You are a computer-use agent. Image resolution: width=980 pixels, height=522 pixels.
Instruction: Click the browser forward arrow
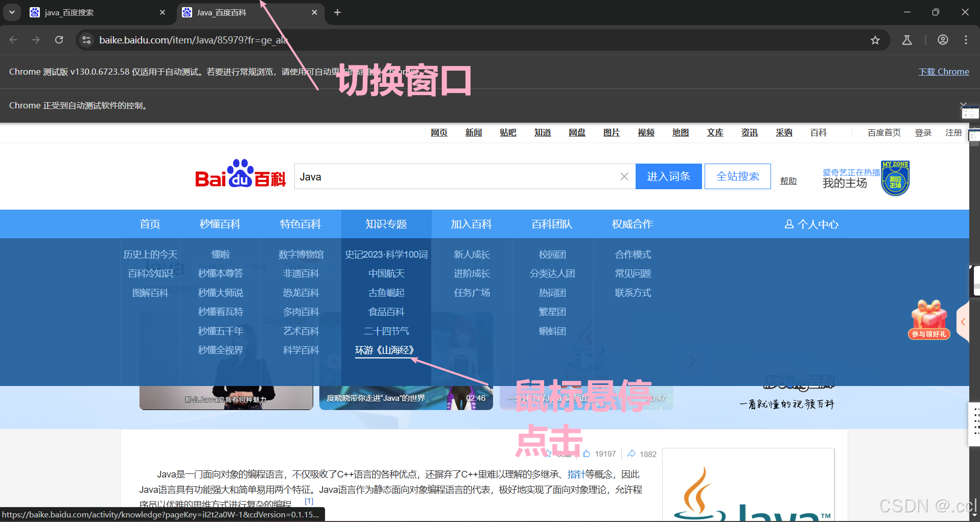click(x=36, y=40)
